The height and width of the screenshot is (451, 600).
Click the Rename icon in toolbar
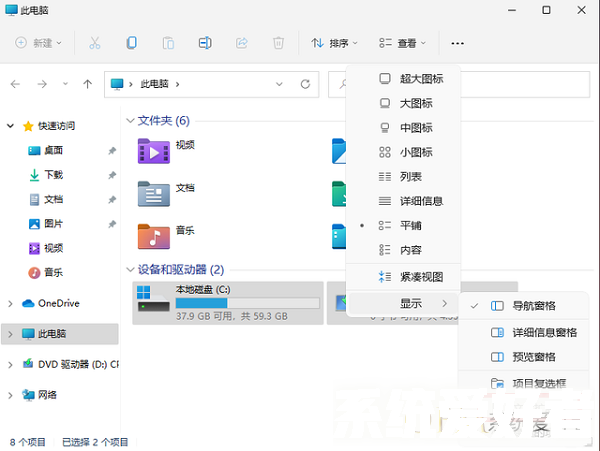(x=205, y=43)
